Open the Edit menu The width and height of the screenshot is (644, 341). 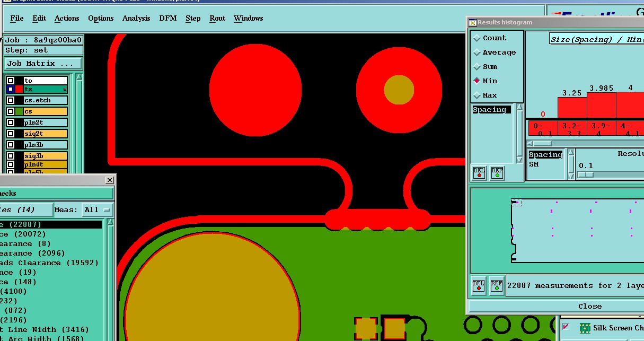tap(39, 18)
